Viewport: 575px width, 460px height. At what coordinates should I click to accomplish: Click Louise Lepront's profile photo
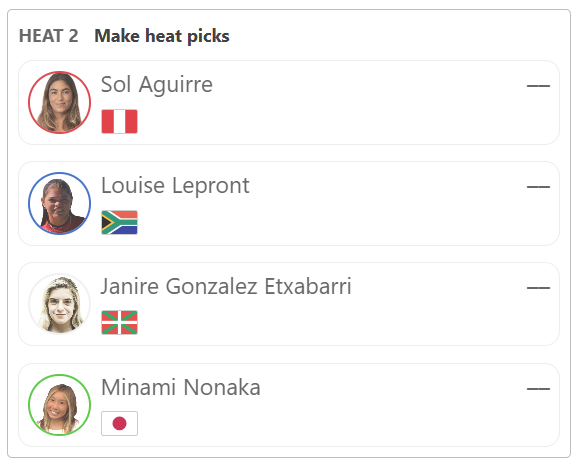tap(59, 204)
